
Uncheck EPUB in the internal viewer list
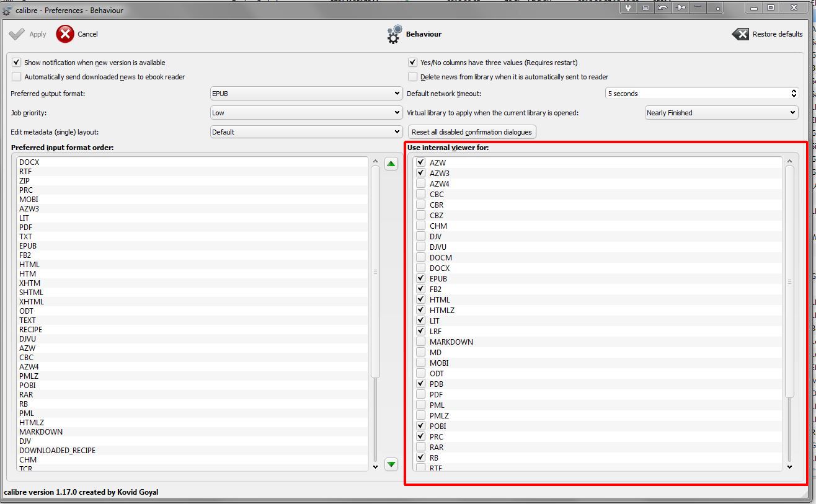coord(421,278)
